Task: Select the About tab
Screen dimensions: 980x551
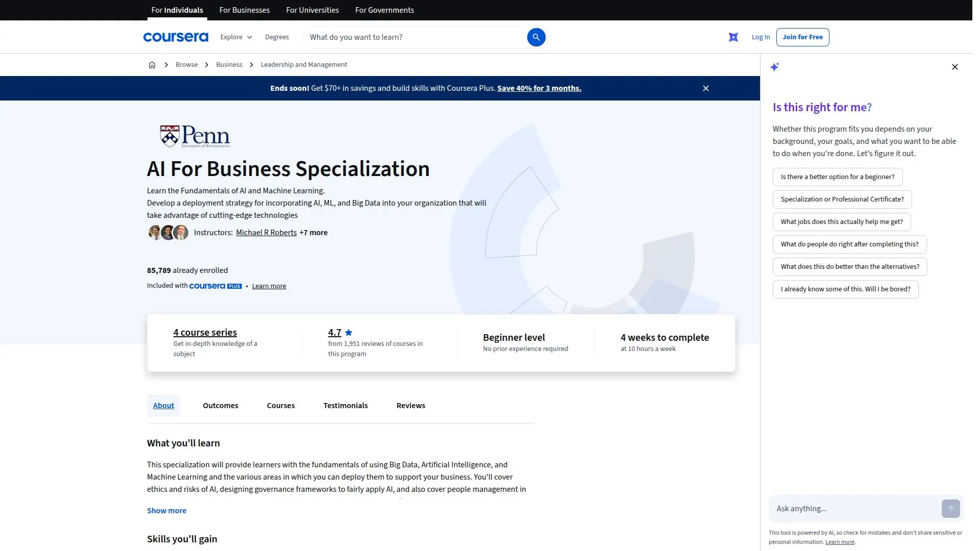Action: click(163, 406)
